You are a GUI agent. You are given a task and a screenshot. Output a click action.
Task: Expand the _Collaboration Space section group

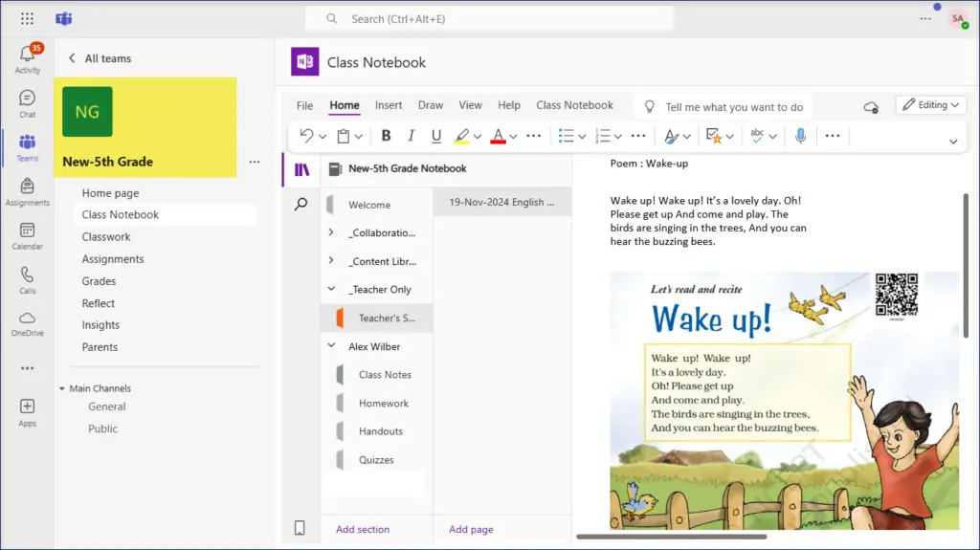[331, 232]
